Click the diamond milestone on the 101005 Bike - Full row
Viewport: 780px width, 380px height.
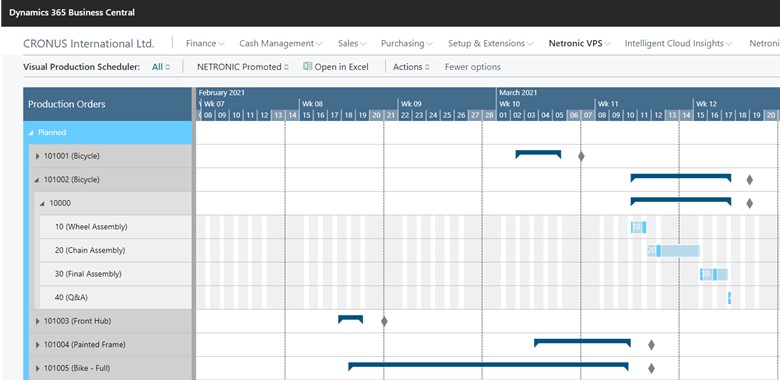tap(651, 369)
